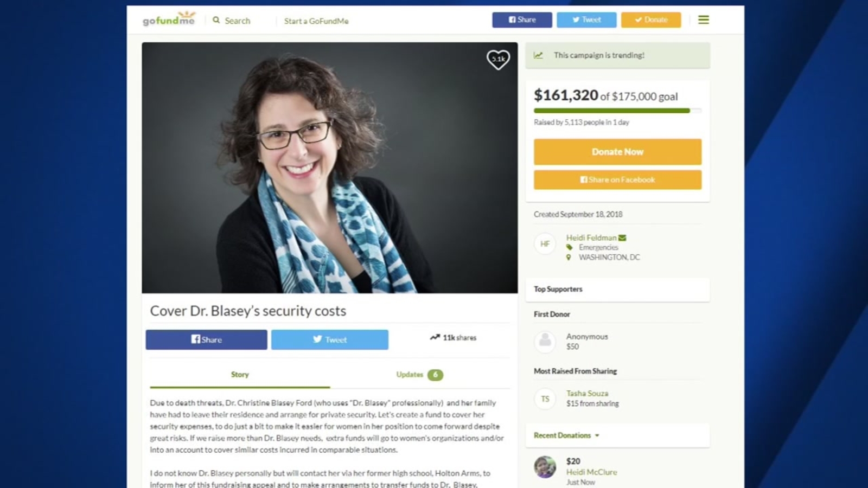Click the green fundraising progress bar
The width and height of the screenshot is (868, 488).
[x=611, y=111]
